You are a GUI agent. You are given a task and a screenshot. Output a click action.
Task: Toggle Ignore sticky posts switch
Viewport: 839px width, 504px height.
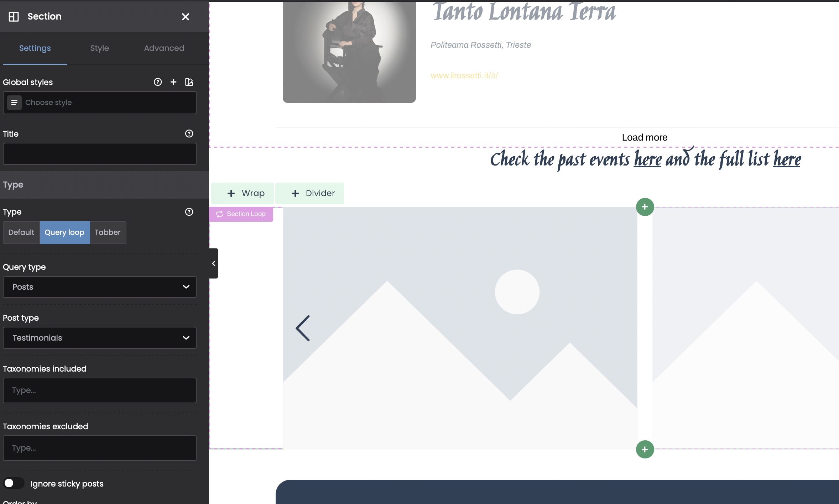[x=14, y=483]
